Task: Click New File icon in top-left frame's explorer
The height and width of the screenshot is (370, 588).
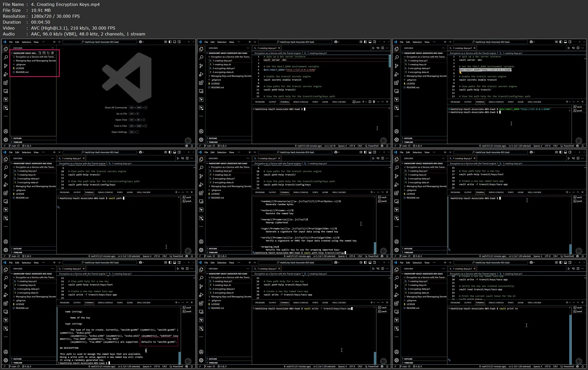Action: pos(40,53)
